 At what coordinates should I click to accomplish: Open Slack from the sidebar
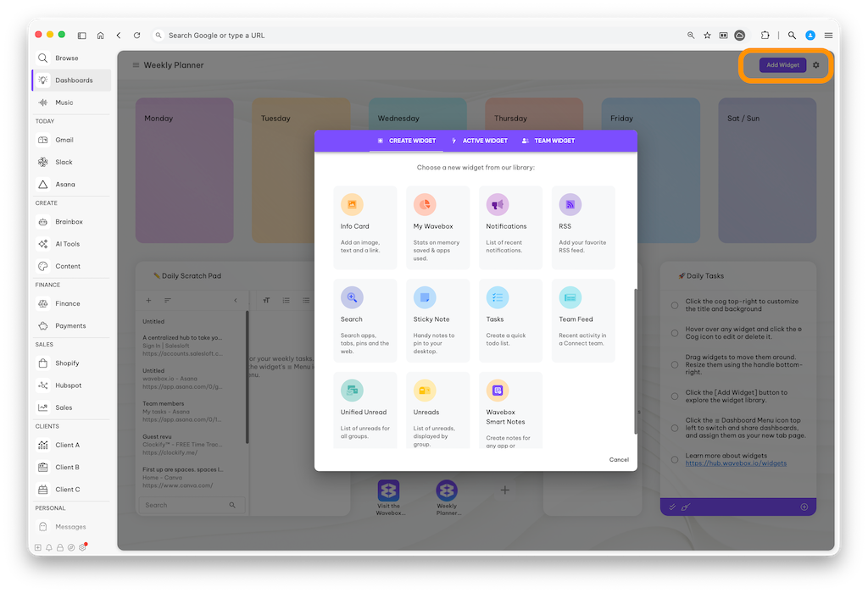coord(64,162)
